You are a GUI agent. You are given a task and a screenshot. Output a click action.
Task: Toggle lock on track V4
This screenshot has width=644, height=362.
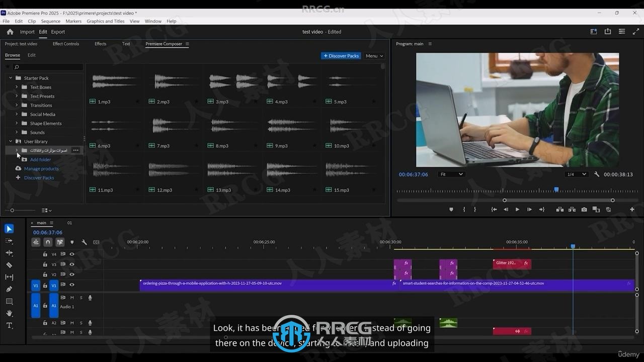point(45,254)
